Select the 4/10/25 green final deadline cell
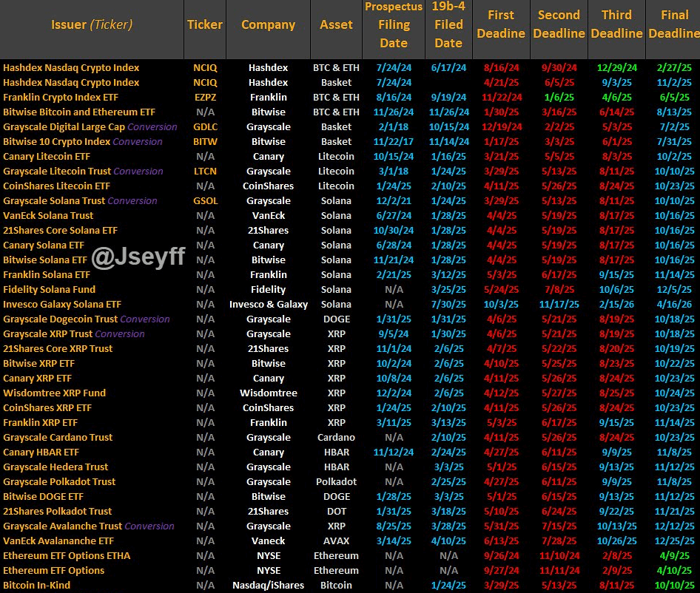Viewport: 700px width, 593px height. [674, 571]
